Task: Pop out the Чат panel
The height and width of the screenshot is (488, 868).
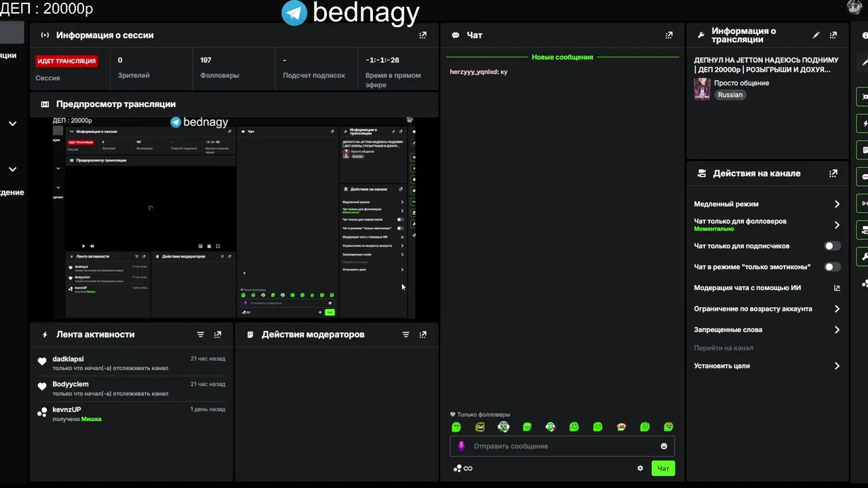Action: click(x=669, y=35)
